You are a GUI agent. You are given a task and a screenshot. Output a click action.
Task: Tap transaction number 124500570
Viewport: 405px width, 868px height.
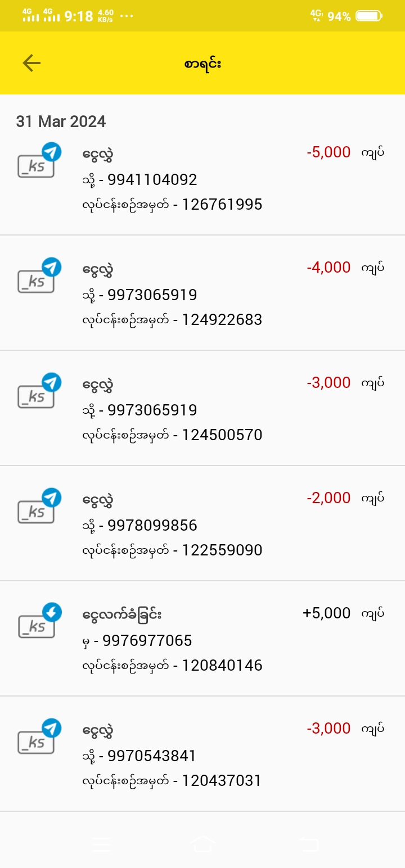pyautogui.click(x=222, y=435)
